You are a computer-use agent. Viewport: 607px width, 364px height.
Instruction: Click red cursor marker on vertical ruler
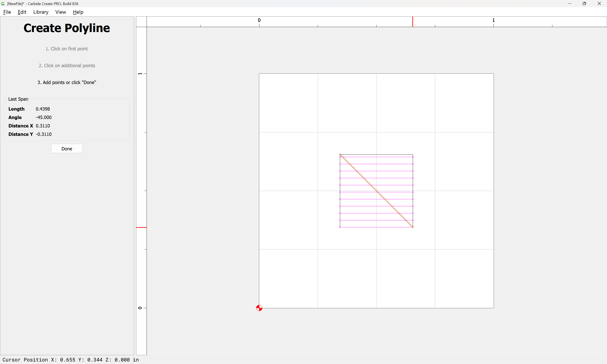tap(141, 227)
